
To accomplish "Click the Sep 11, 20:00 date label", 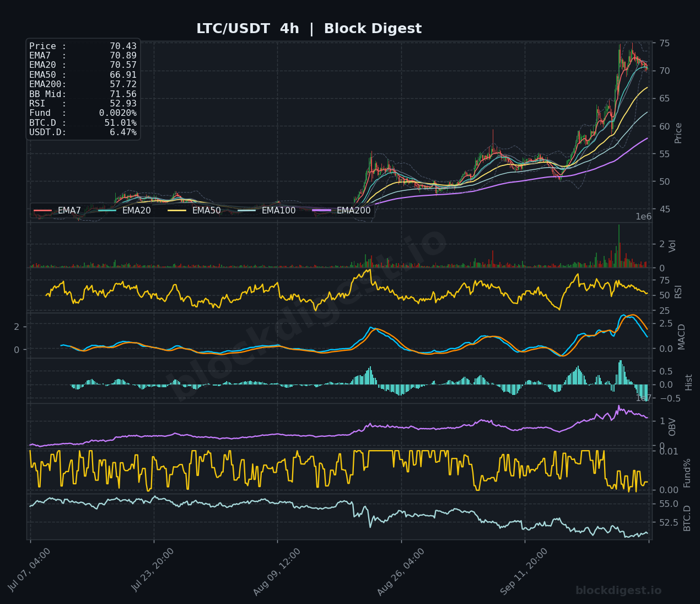I will click(525, 571).
